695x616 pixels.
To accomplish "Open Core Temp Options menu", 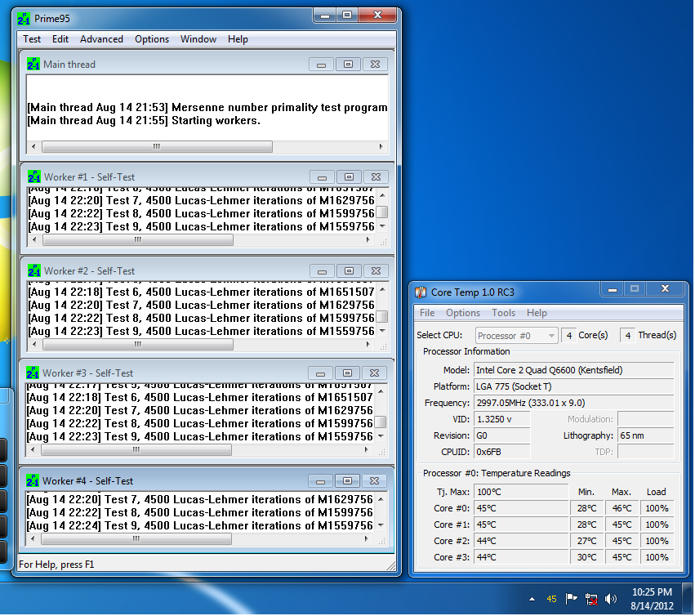I will coord(463,313).
